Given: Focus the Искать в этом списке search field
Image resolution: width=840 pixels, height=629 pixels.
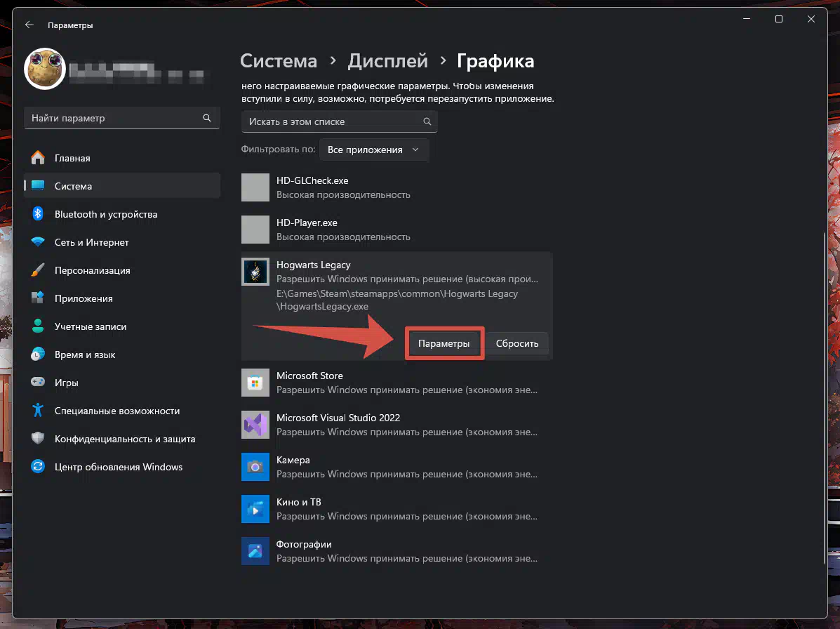Looking at the screenshot, I should 340,121.
